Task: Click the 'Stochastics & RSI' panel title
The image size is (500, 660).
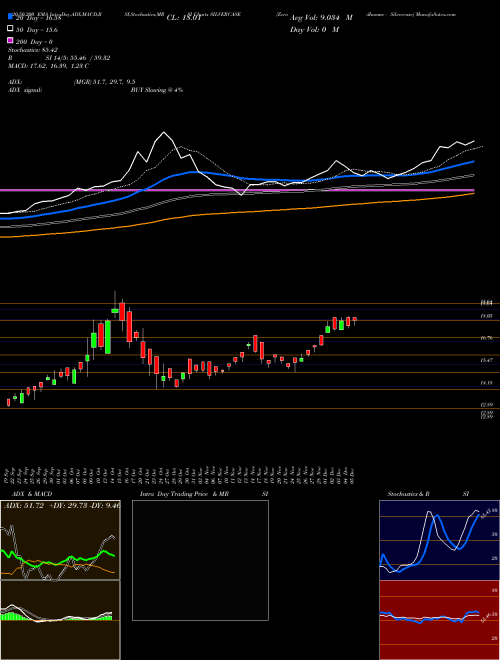Action: click(x=428, y=494)
